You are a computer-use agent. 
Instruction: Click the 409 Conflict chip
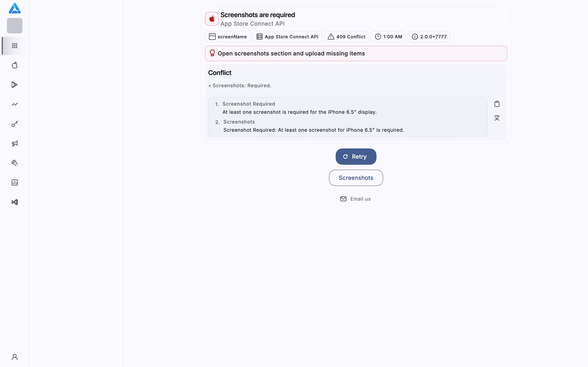click(346, 37)
